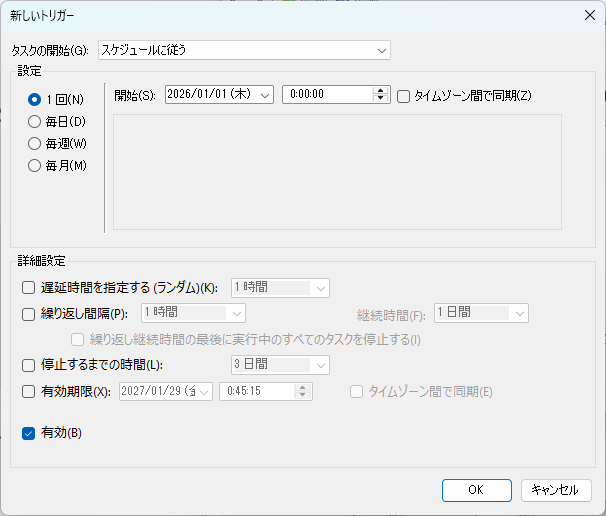Enable the 有効期限 checkbox
The width and height of the screenshot is (606, 516).
pyautogui.click(x=28, y=392)
